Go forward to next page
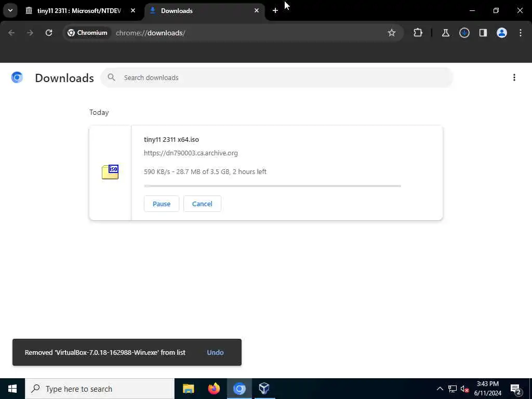This screenshot has width=532, height=399. 30,33
